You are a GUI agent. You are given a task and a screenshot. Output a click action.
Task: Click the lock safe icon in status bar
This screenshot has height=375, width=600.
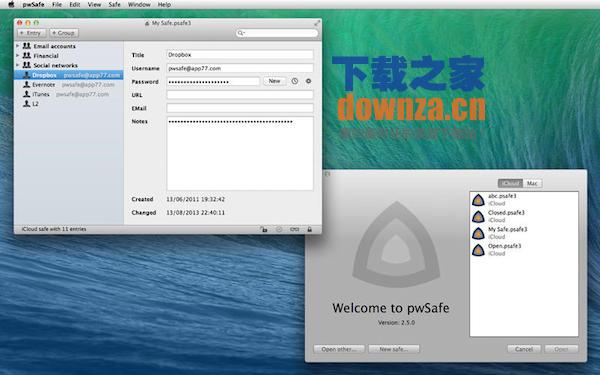pyautogui.click(x=310, y=229)
